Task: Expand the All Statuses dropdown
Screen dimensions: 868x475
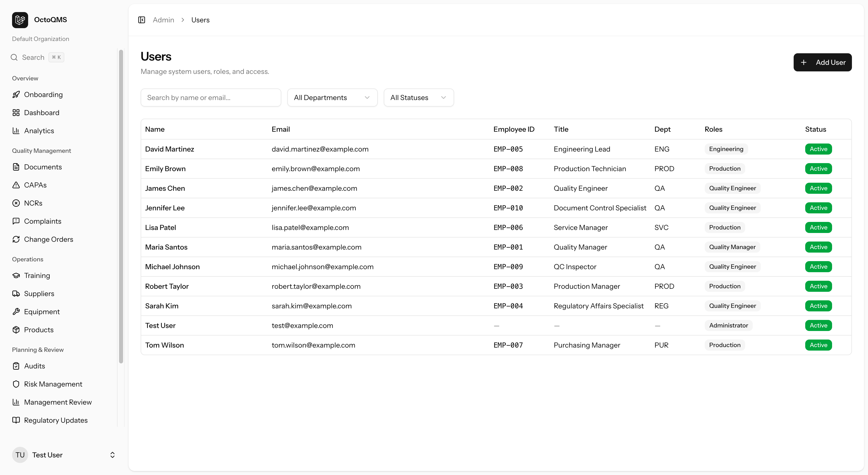Action: pyautogui.click(x=418, y=98)
